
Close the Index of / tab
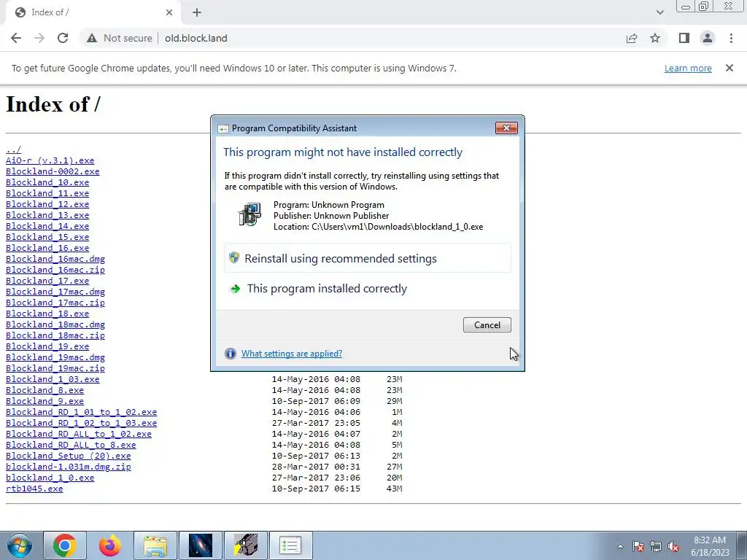169,12
